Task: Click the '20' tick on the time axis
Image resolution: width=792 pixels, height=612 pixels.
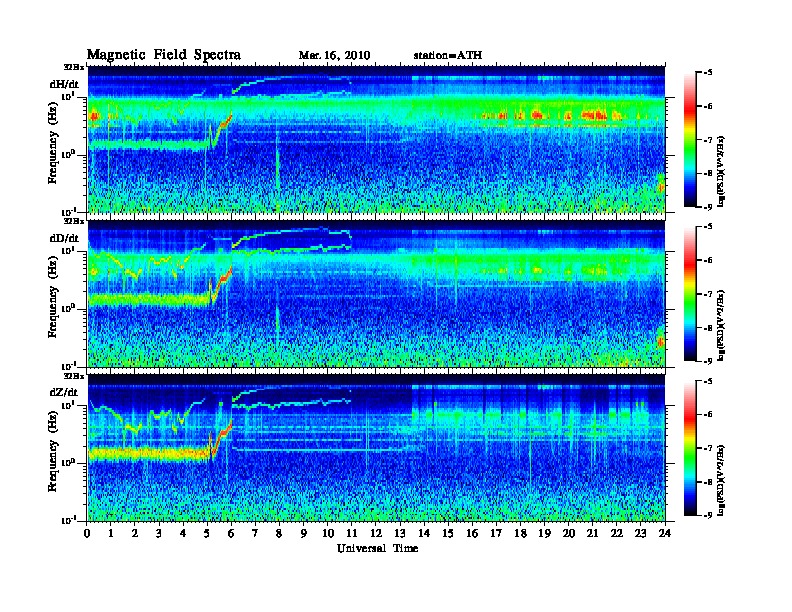Action: point(569,533)
